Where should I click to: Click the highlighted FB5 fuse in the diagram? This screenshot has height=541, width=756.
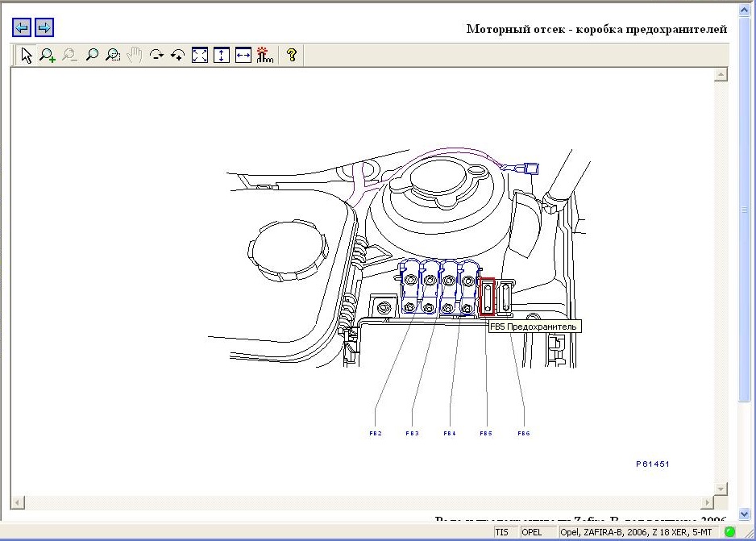(487, 297)
